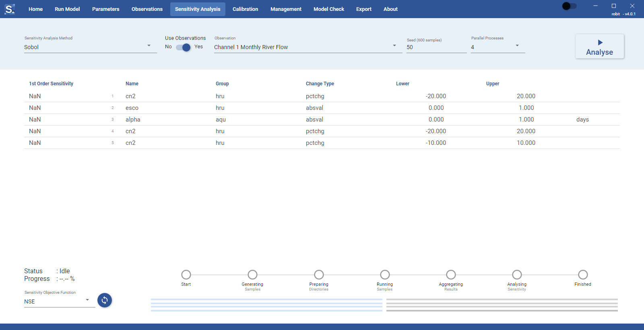Click cn2 name in row 4
The width and height of the screenshot is (644, 330).
click(130, 131)
